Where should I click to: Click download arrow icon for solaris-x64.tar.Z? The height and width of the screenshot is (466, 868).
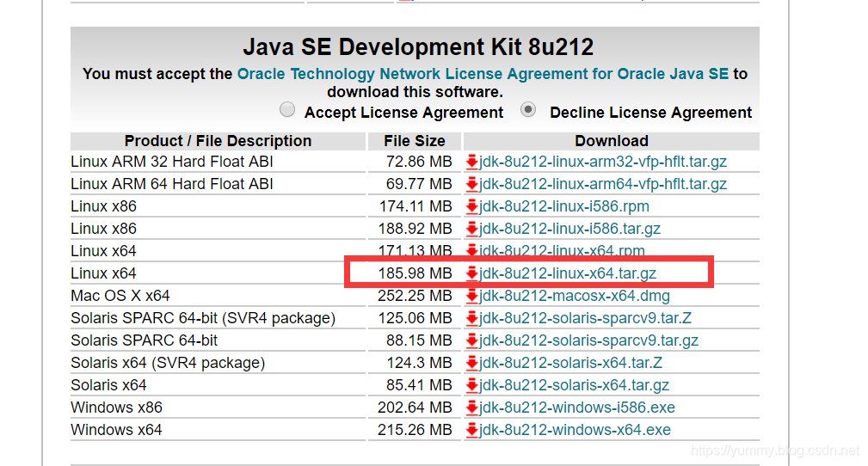(472, 363)
